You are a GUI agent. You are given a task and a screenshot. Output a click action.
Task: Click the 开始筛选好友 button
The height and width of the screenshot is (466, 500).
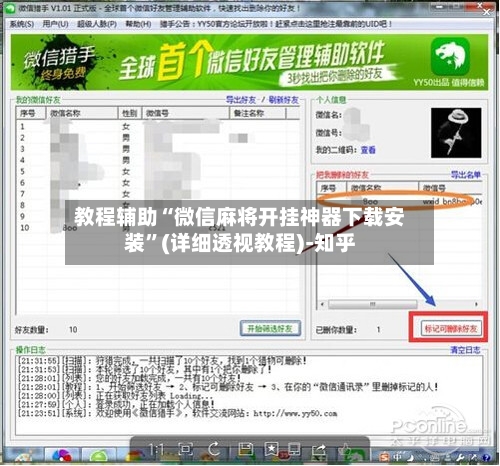(x=270, y=329)
